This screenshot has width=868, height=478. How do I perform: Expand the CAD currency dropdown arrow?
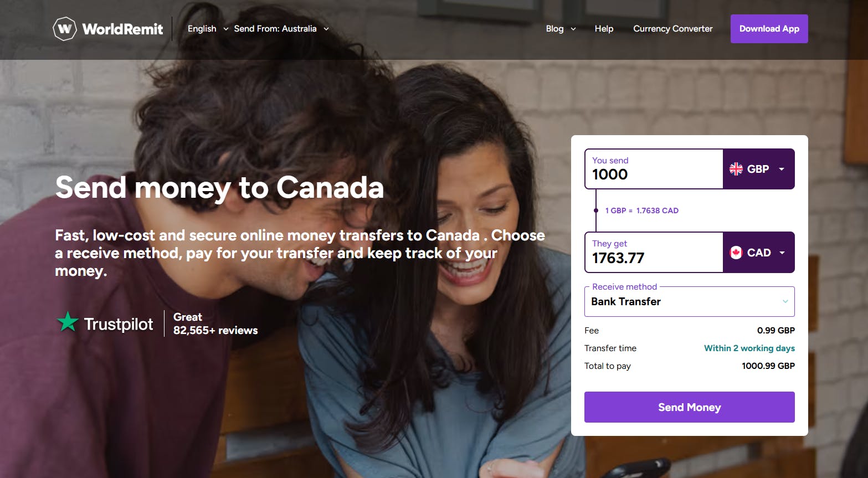point(782,253)
